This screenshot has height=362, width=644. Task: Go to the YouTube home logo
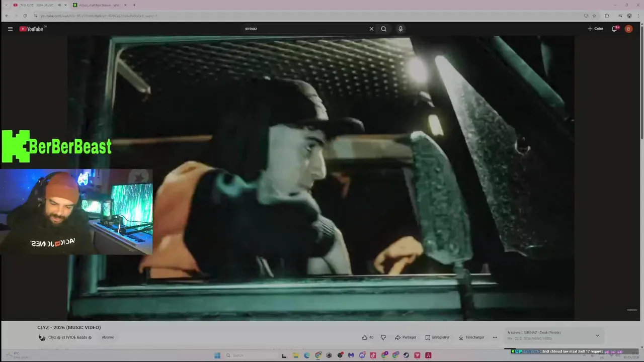point(32,29)
